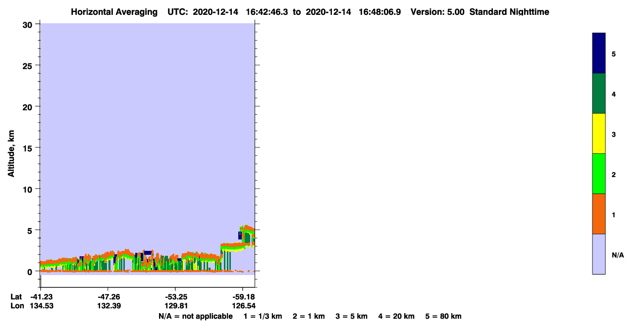Click the latitude value -47.26
Screen dimensions: 644x330
[x=108, y=297]
